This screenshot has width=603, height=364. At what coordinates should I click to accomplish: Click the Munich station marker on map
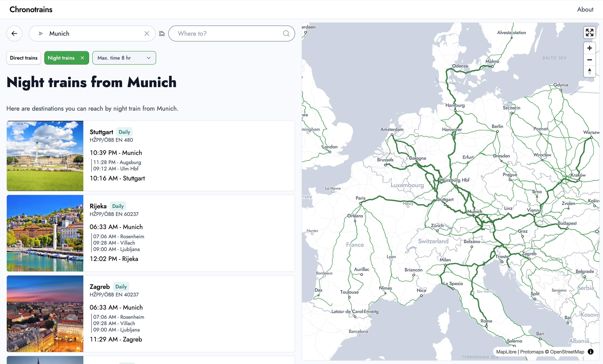(475, 216)
